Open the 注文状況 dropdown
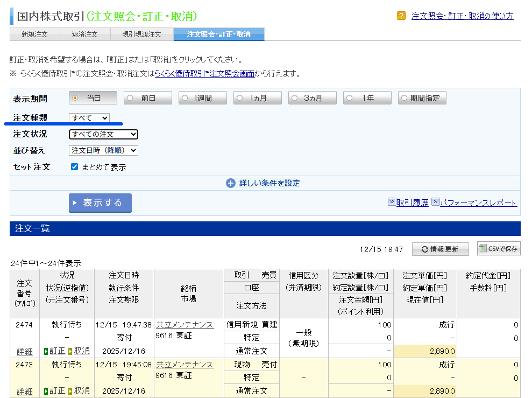Image resolution: width=532 pixels, height=398 pixels. (103, 134)
